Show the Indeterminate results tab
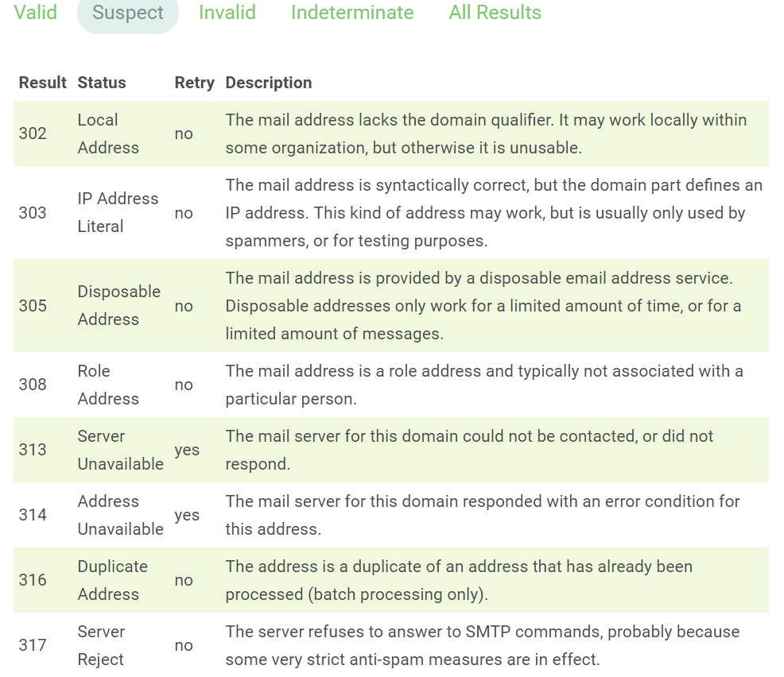 point(352,13)
